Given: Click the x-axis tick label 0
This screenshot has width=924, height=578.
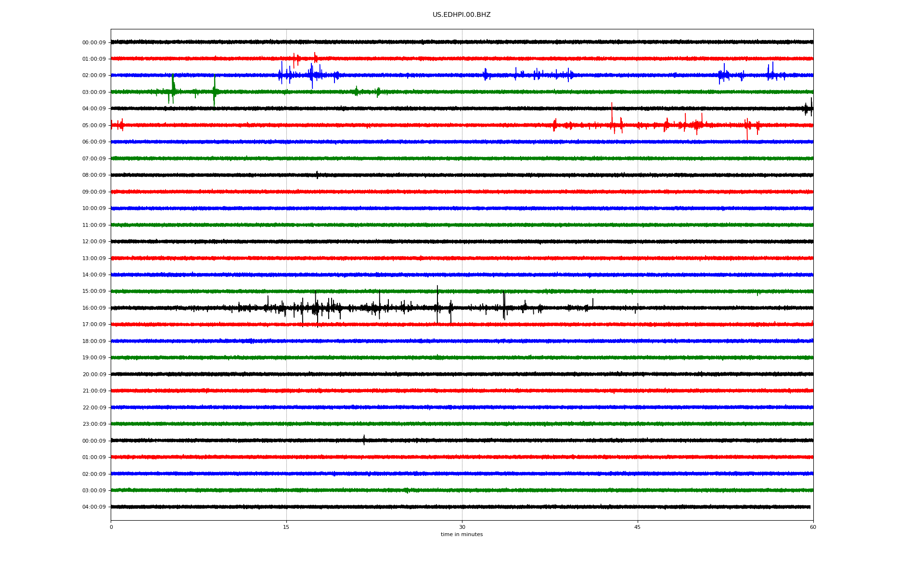Looking at the screenshot, I should pyautogui.click(x=111, y=527).
